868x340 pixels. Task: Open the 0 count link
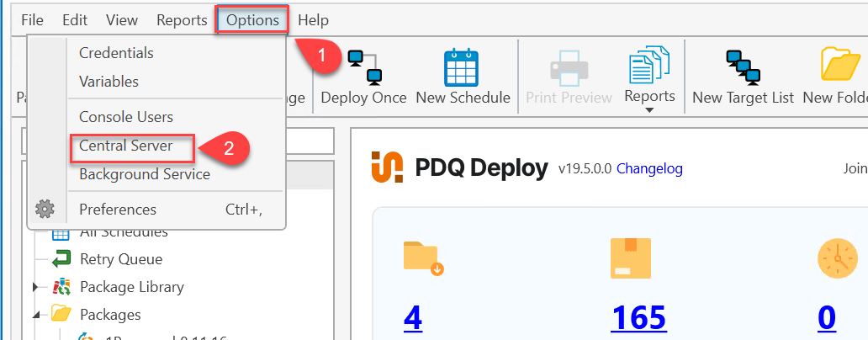827,318
